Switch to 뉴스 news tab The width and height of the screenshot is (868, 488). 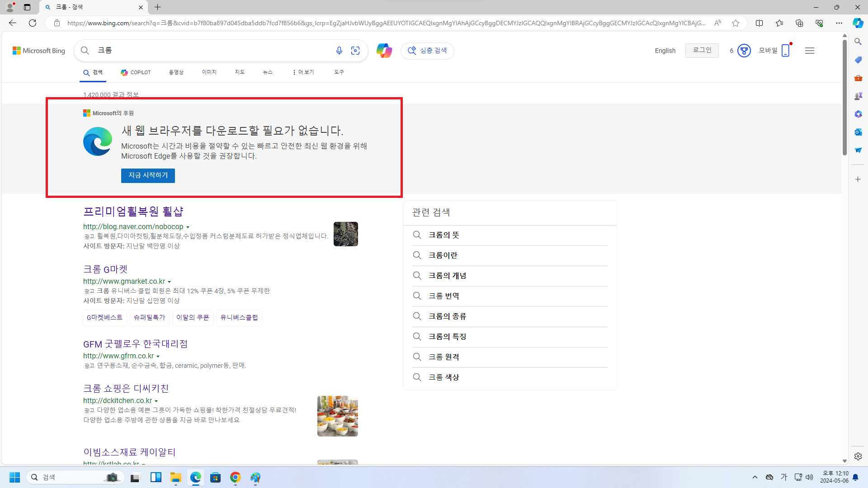pyautogui.click(x=268, y=72)
